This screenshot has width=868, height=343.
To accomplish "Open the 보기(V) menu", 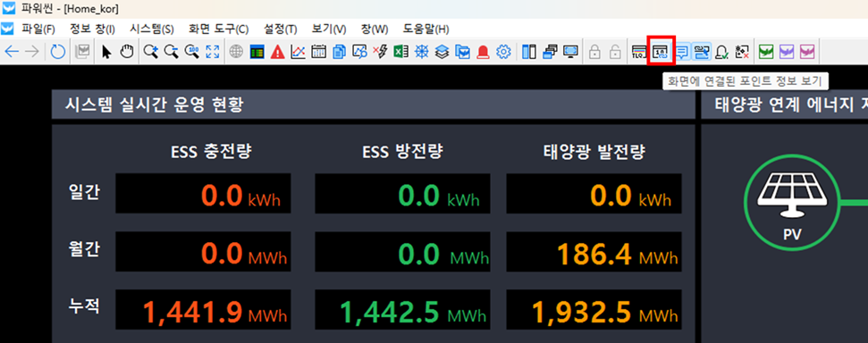I will click(x=329, y=29).
